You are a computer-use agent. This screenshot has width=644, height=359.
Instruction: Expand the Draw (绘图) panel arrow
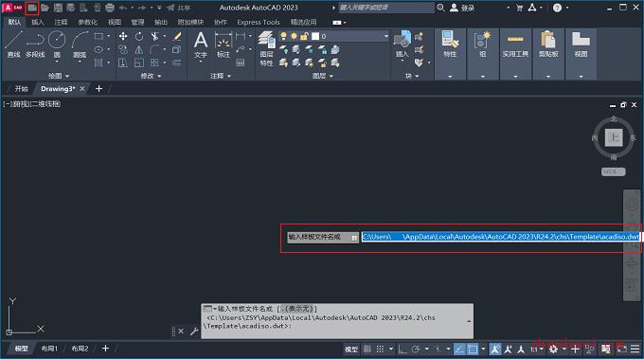click(x=67, y=76)
